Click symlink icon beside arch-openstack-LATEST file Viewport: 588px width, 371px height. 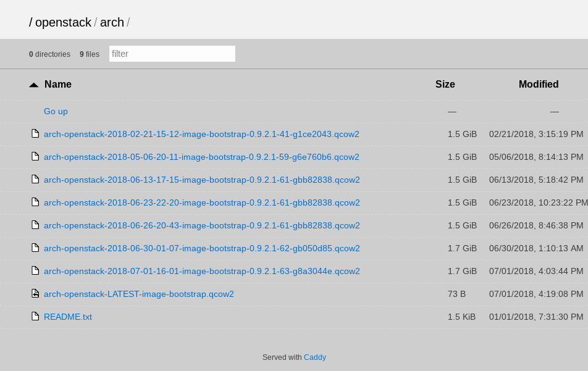35,293
